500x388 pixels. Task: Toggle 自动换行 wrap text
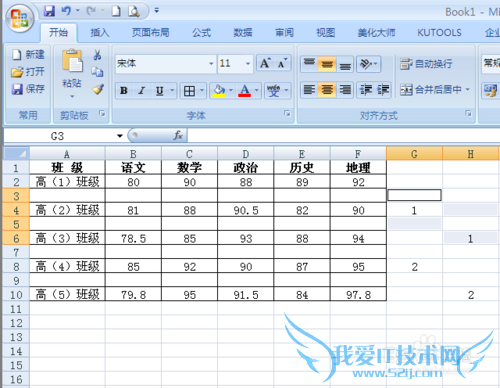pyautogui.click(x=426, y=63)
